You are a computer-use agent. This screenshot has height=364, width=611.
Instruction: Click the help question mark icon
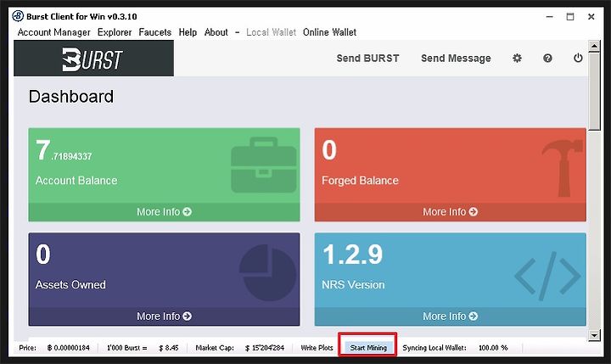547,58
